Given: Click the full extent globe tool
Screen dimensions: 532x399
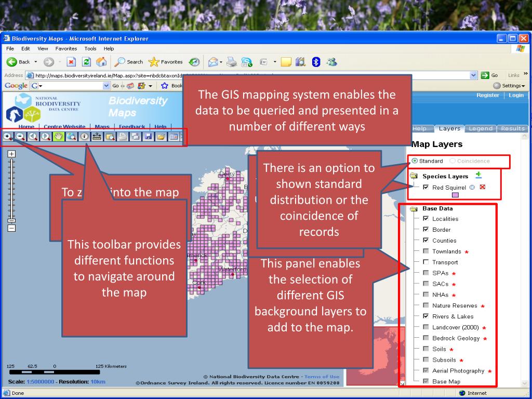Looking at the screenshot, I should 72,137.
